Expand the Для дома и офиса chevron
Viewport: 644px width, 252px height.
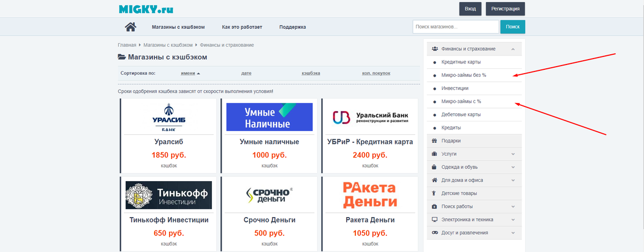[x=513, y=180]
